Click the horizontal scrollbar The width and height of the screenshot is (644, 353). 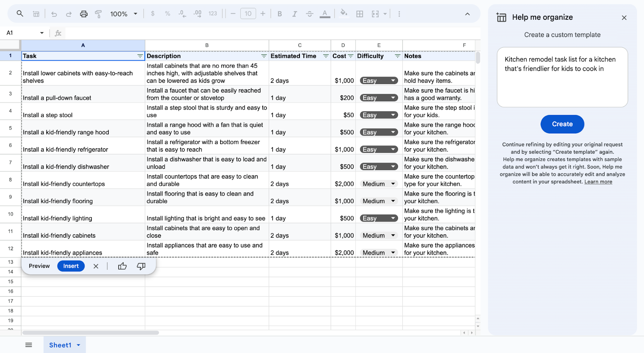click(x=91, y=333)
